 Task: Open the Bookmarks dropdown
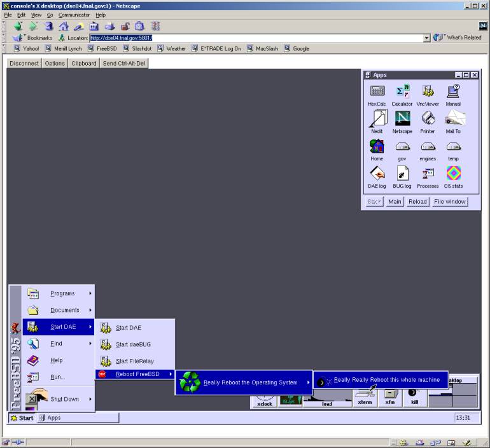pos(32,38)
